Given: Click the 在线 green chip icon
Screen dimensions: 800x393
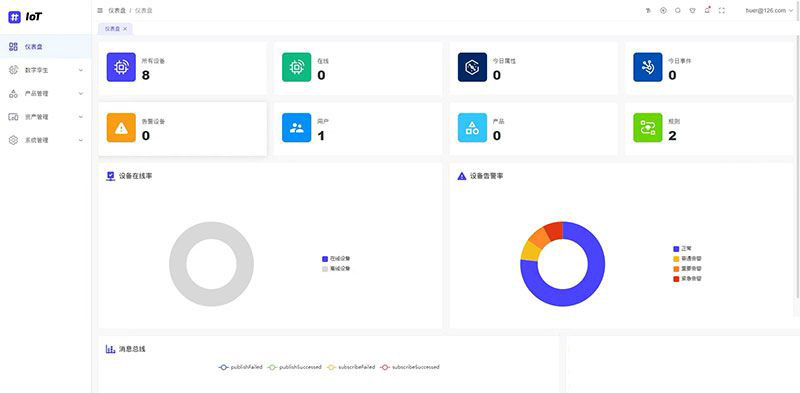Looking at the screenshot, I should coord(296,67).
